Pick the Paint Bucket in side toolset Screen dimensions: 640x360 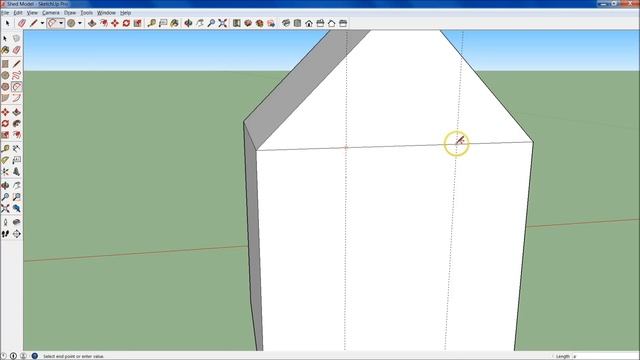pos(5,50)
